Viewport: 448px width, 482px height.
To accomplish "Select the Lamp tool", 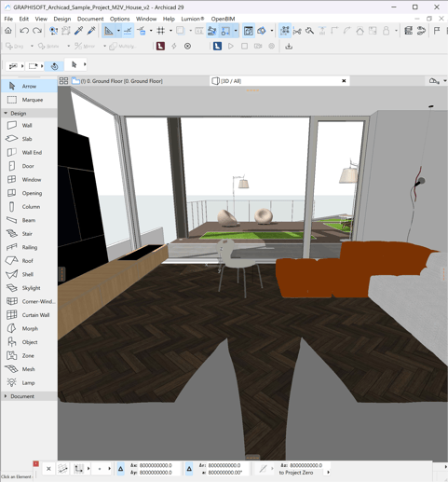I will pos(29,383).
